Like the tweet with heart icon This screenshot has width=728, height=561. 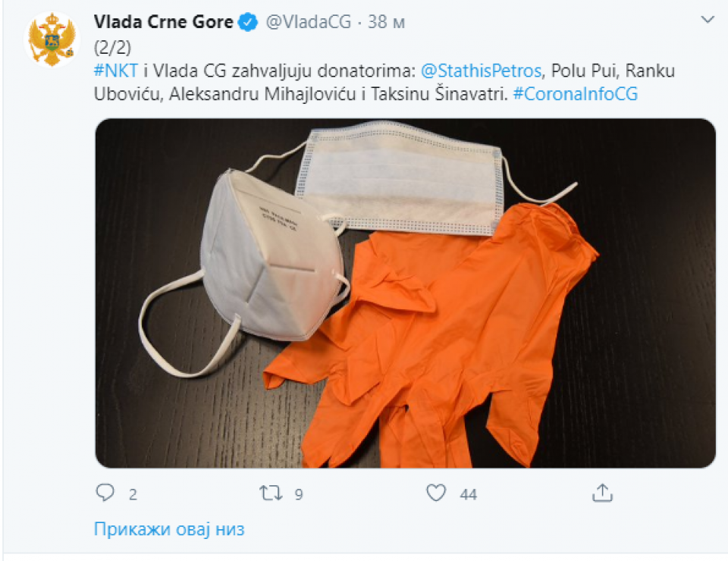point(436,493)
